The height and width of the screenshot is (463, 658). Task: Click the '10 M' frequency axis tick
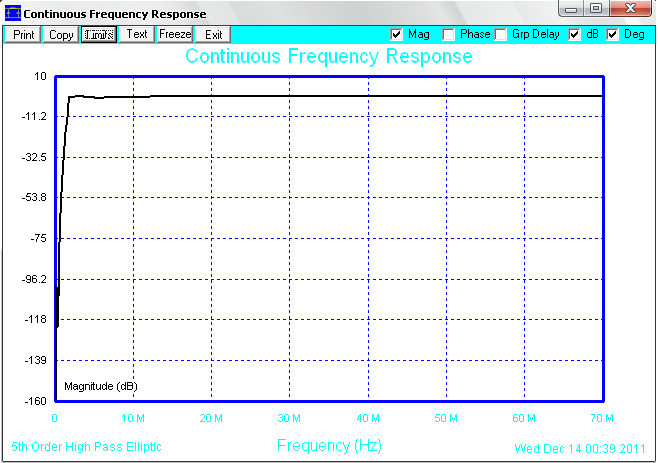pyautogui.click(x=133, y=418)
